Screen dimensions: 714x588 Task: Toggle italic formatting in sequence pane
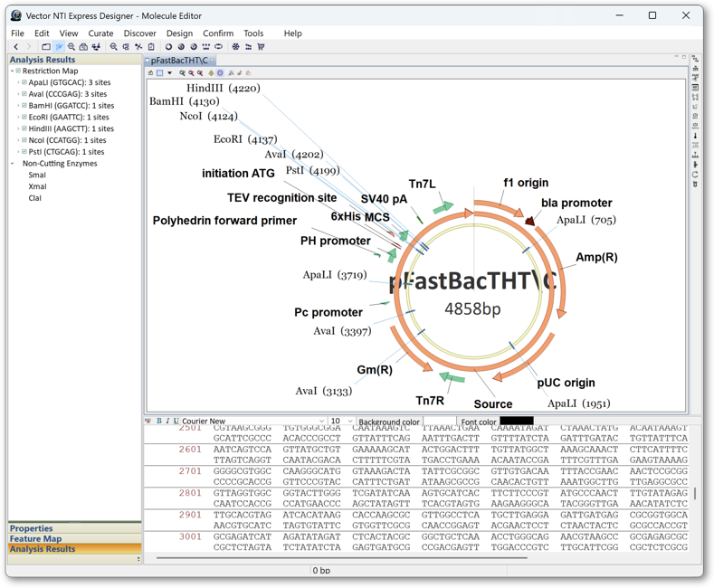click(x=167, y=421)
